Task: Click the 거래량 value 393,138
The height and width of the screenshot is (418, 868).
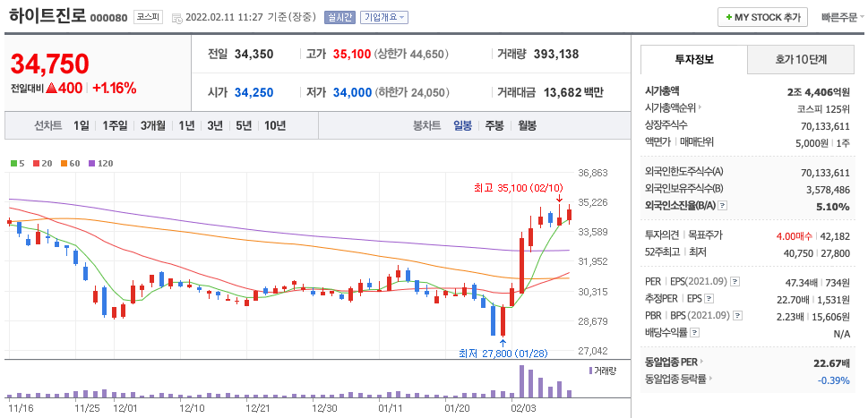Action: (x=556, y=55)
